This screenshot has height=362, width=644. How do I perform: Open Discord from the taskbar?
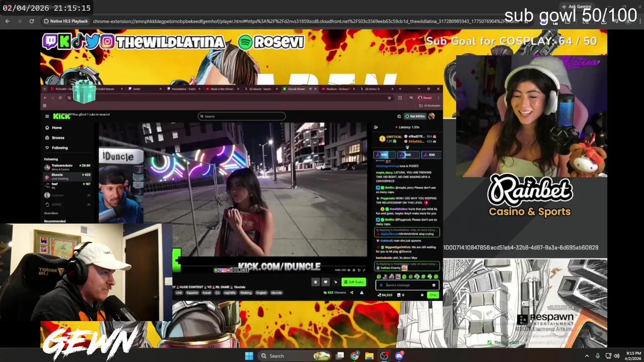click(x=399, y=356)
